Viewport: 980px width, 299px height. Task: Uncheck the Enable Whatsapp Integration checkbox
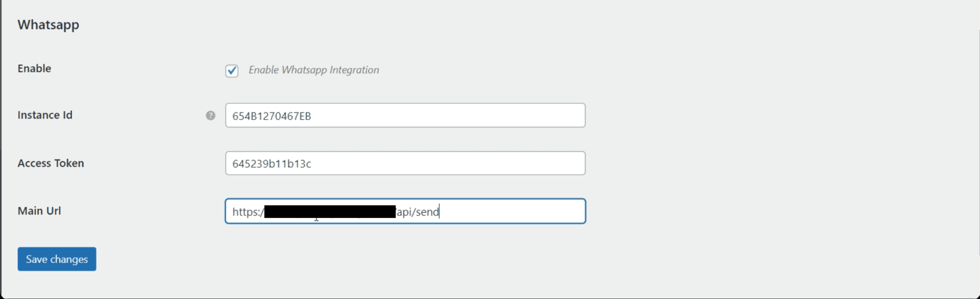click(x=232, y=70)
